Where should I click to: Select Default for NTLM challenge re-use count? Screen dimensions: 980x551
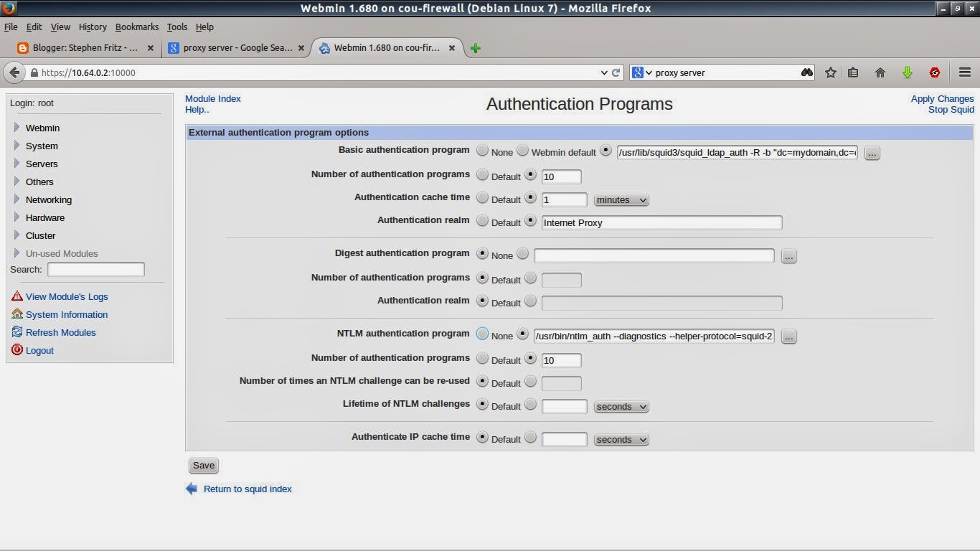pos(483,381)
